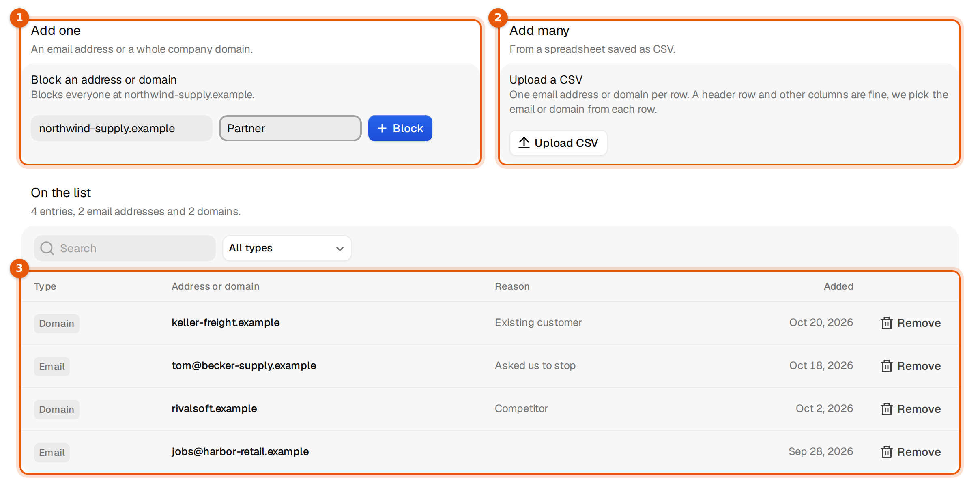Image resolution: width=980 pixels, height=494 pixels.
Task: Click the trash icon for jobs@harbor-retail.example
Action: [886, 452]
